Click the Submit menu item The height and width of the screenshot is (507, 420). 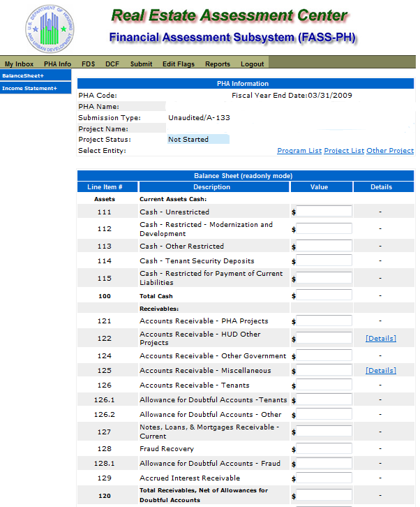tap(141, 64)
